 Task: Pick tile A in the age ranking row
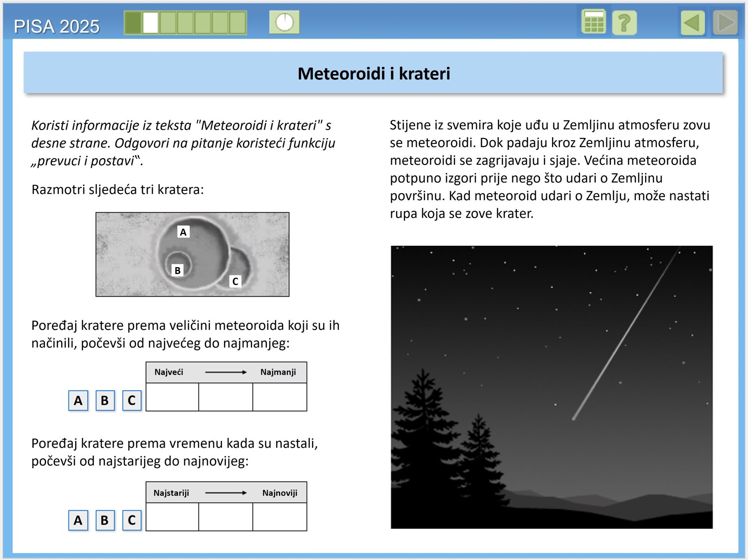pyautogui.click(x=78, y=520)
